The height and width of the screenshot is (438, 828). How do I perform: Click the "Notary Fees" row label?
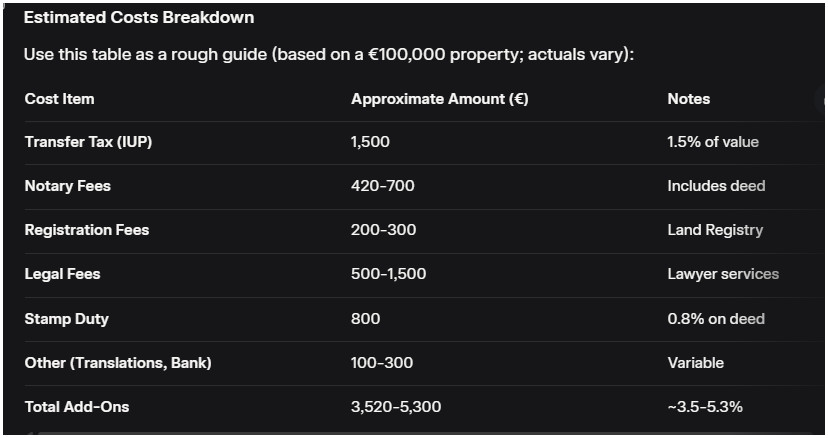coord(68,186)
